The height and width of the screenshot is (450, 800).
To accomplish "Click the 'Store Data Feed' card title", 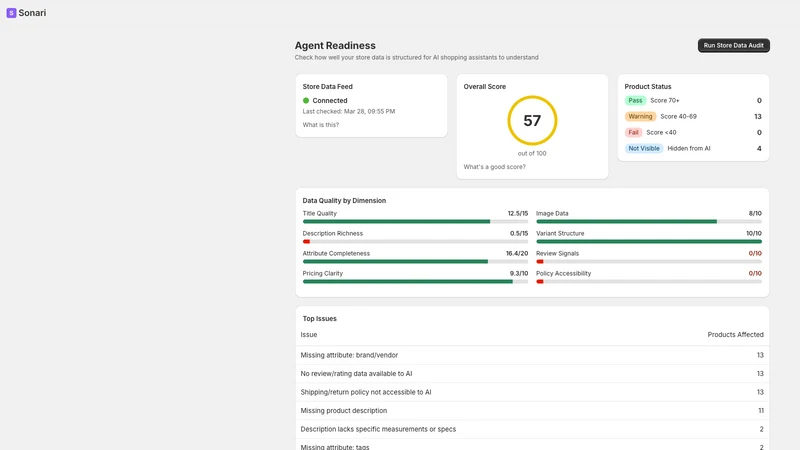I will click(x=328, y=87).
